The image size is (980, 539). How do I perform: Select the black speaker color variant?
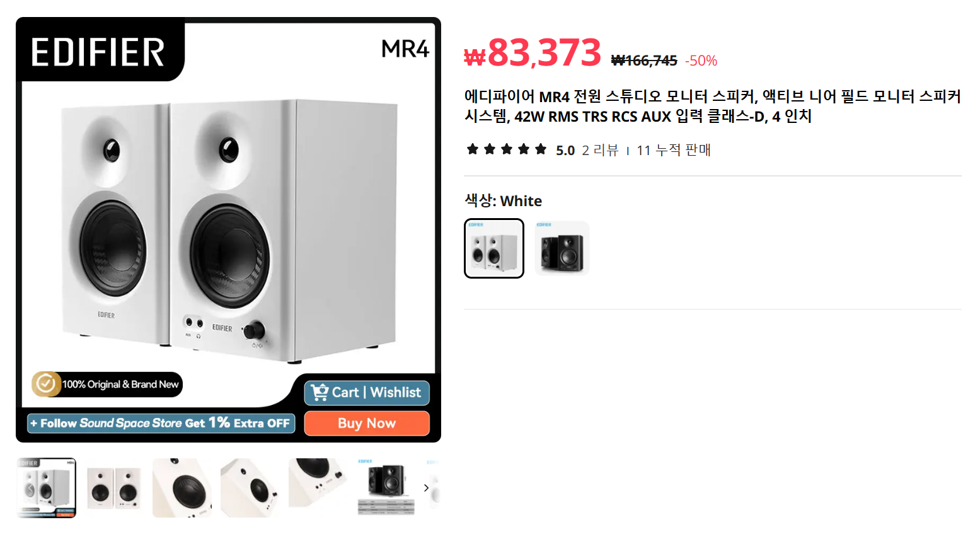pyautogui.click(x=562, y=248)
